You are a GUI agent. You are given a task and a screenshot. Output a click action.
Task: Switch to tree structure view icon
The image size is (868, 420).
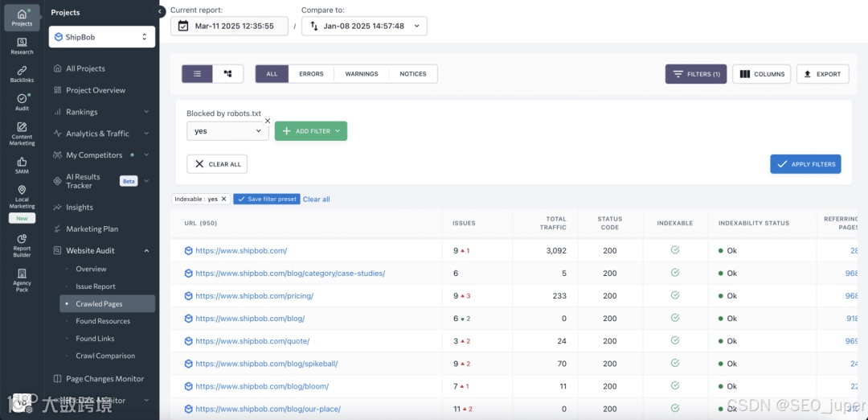[227, 74]
